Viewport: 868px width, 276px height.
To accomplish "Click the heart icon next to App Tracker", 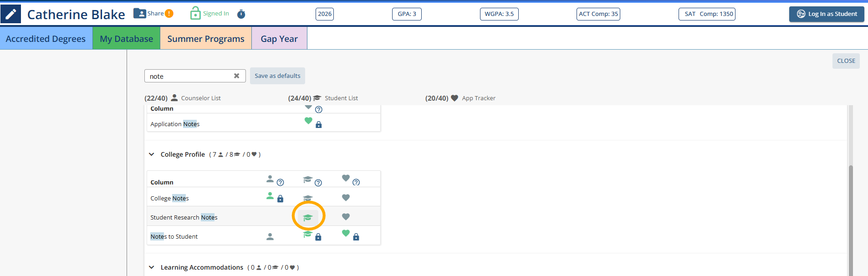I will coord(454,98).
